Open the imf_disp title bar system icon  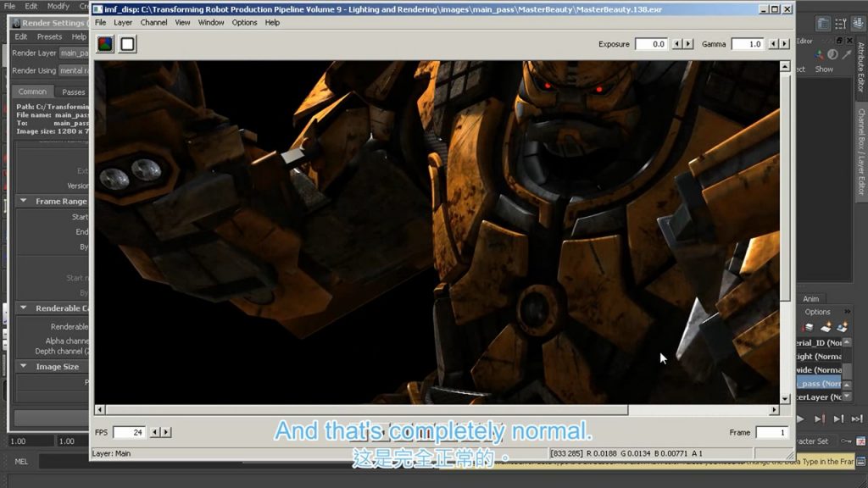click(98, 9)
